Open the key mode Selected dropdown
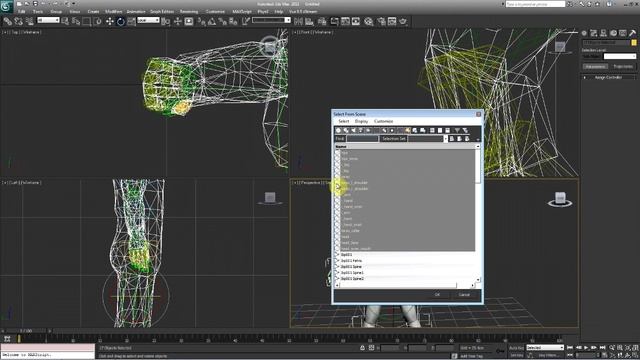The height and width of the screenshot is (360, 640). click(545, 348)
